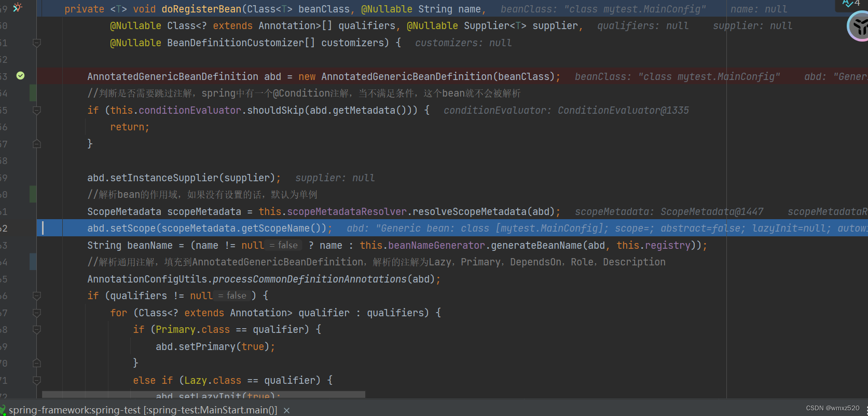Click fold end marker below the return statement
Viewport: 868px width, 416px height.
point(37,144)
